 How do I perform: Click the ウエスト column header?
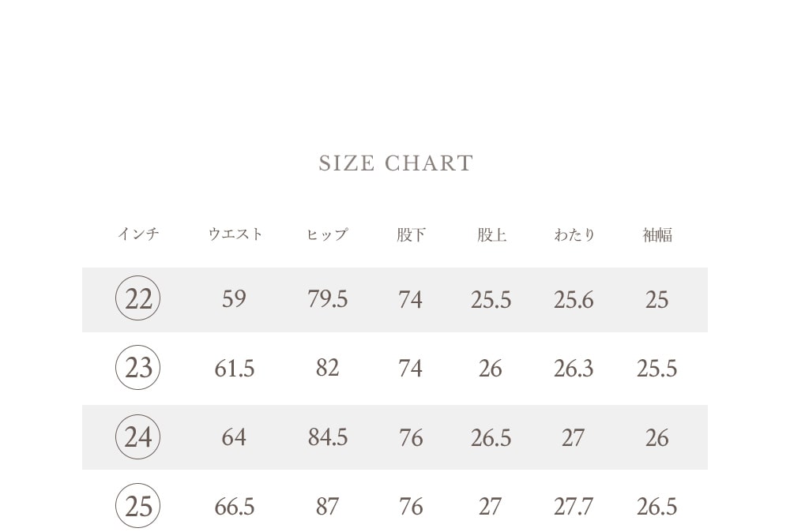point(235,234)
